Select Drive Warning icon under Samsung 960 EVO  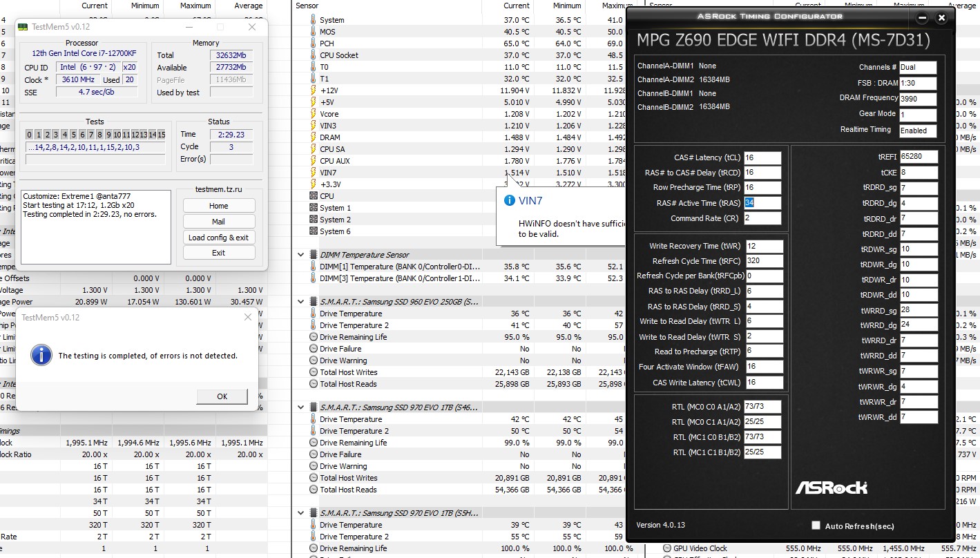pos(313,360)
